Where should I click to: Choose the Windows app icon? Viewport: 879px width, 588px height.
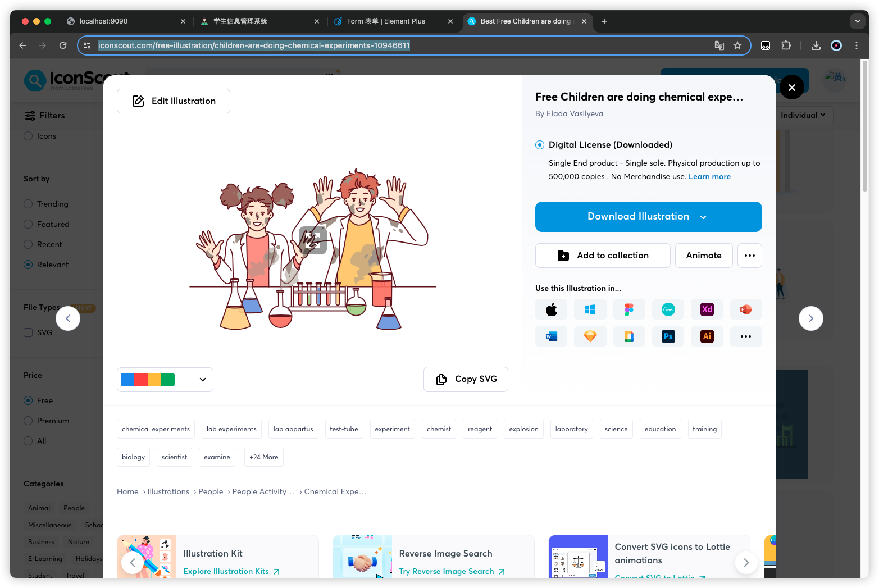(590, 309)
